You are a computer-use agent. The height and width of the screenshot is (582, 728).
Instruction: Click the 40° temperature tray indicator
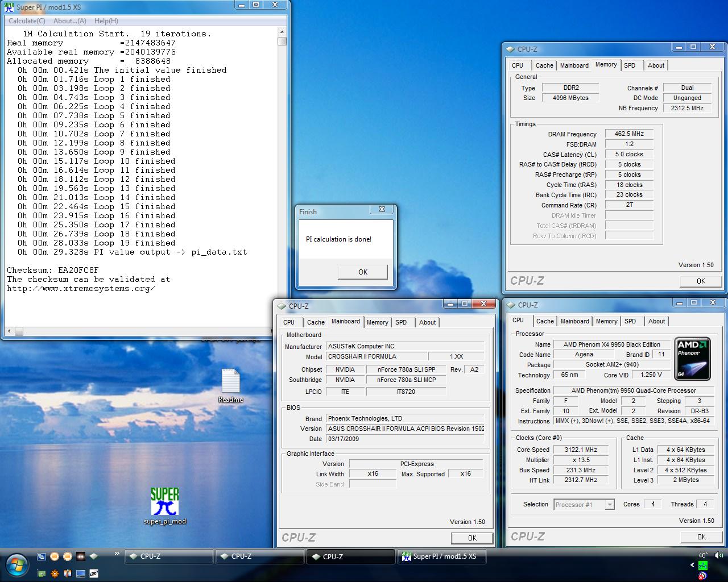(703, 555)
